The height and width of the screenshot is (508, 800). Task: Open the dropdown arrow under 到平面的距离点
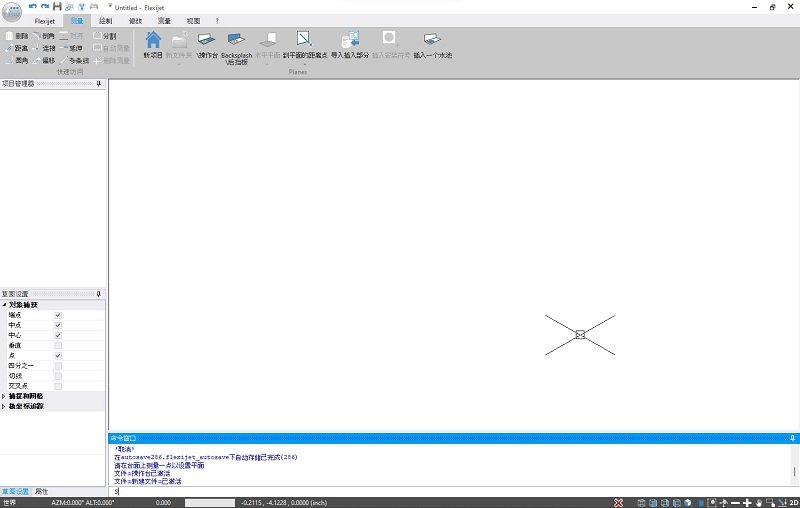click(x=305, y=64)
